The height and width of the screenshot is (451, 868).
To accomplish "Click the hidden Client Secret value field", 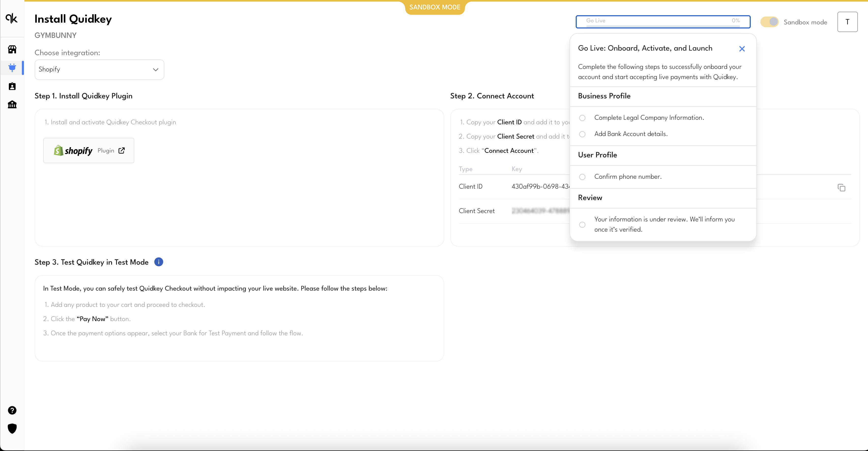I will tap(540, 211).
